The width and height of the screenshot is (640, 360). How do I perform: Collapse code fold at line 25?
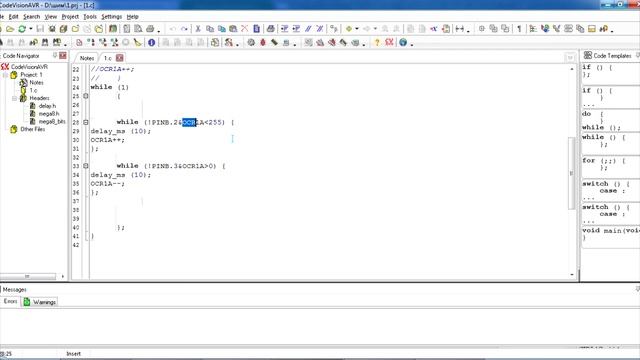pos(86,96)
